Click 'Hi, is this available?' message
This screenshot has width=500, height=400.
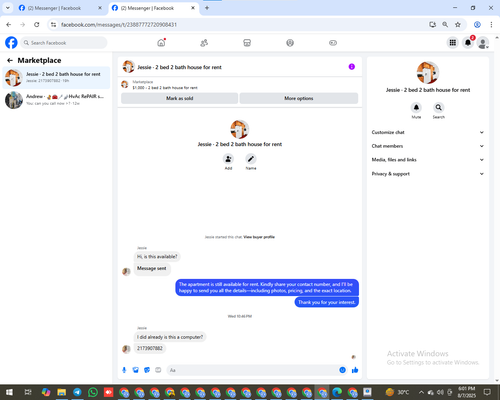[x=157, y=257]
